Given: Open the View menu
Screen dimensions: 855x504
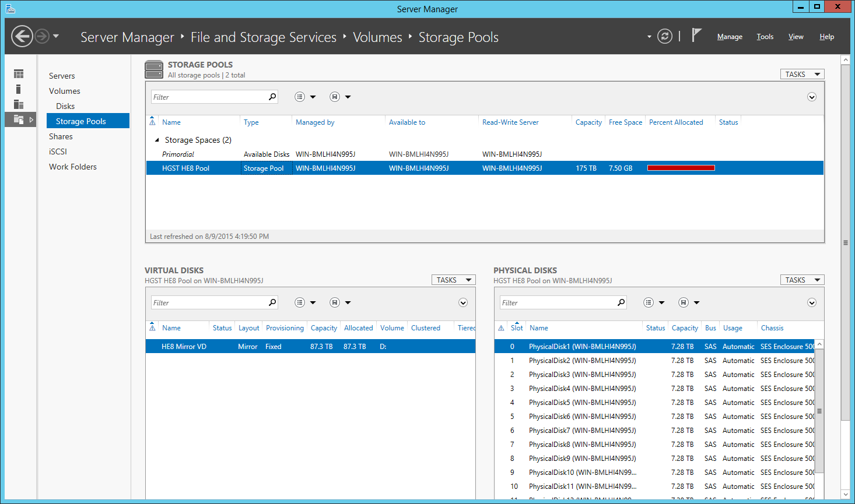Looking at the screenshot, I should tap(796, 37).
